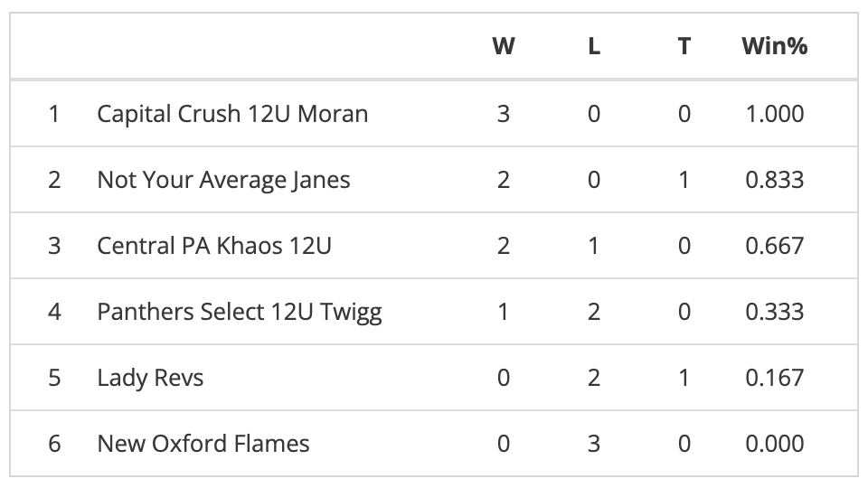This screenshot has height=488, width=868.
Task: Sort by the L column header
Action: click(x=594, y=46)
